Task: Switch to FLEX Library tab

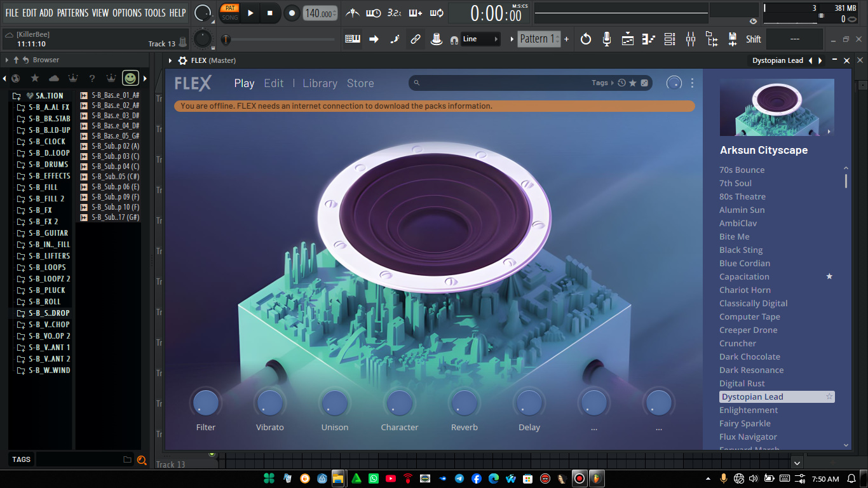Action: tap(320, 83)
